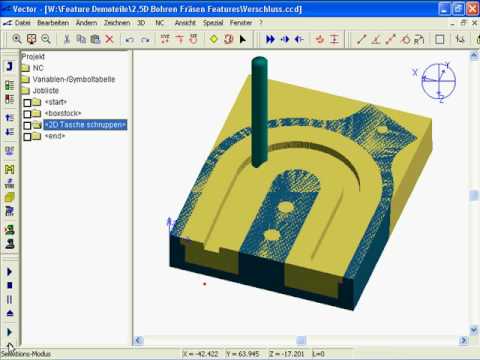Click the zoom-to-fit icon between the magnifiers
Image resolution: width=480 pixels, height=360 pixels.
tap(31, 39)
